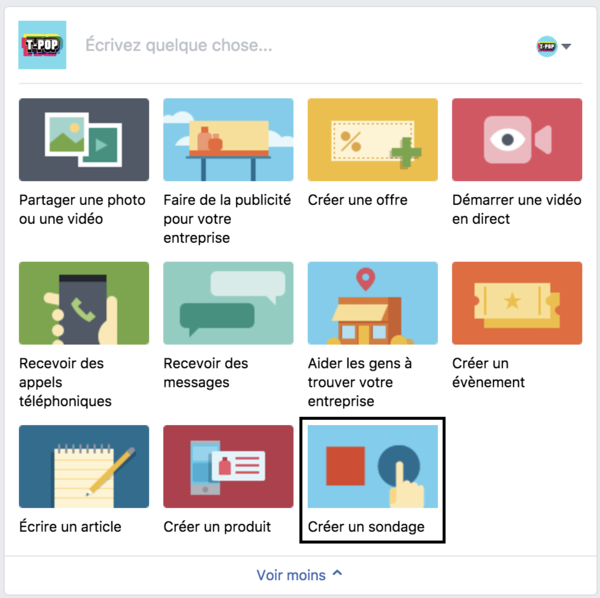Viewport: 600px width, 598px height.
Task: Click the event ticket icon
Action: pyautogui.click(x=517, y=303)
